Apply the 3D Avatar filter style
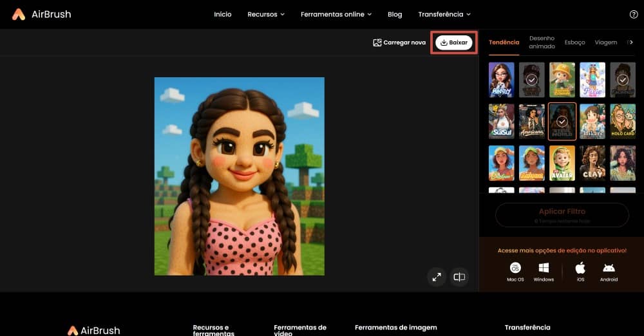644x336 pixels. click(x=562, y=163)
